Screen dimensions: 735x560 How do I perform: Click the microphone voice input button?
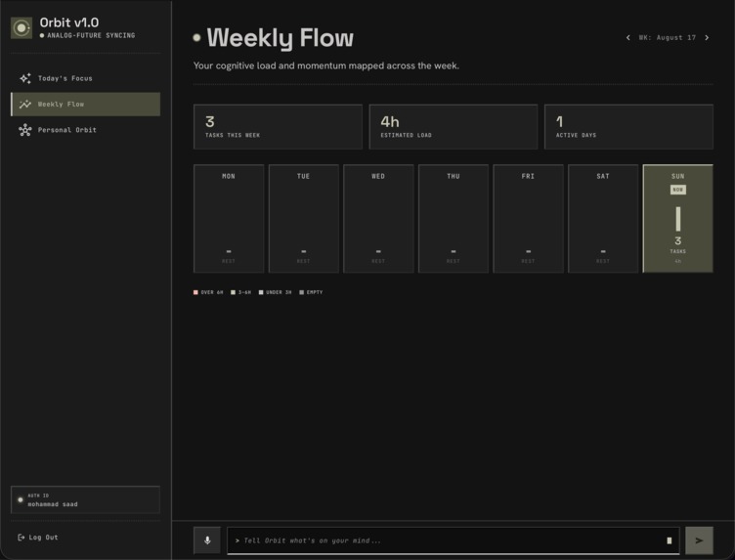pyautogui.click(x=207, y=540)
